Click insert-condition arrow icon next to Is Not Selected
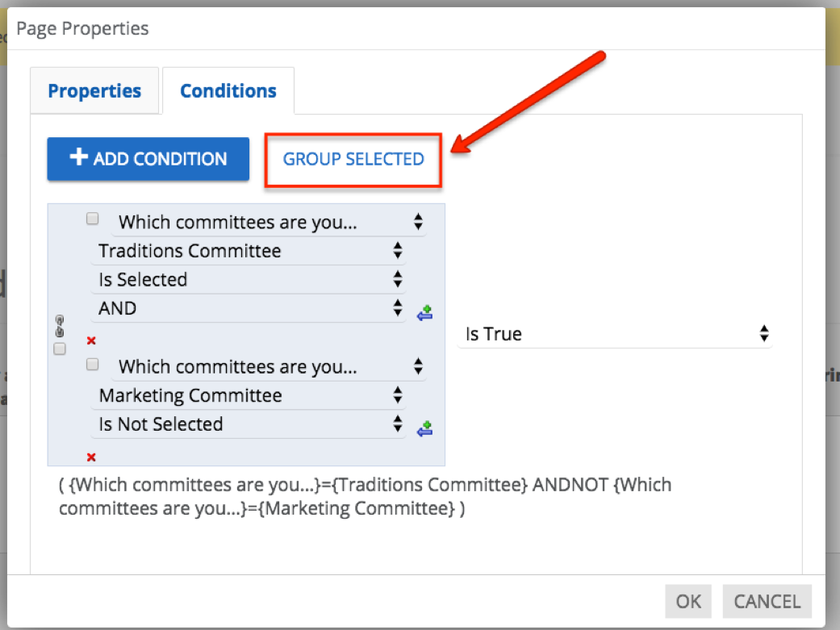 424,428
